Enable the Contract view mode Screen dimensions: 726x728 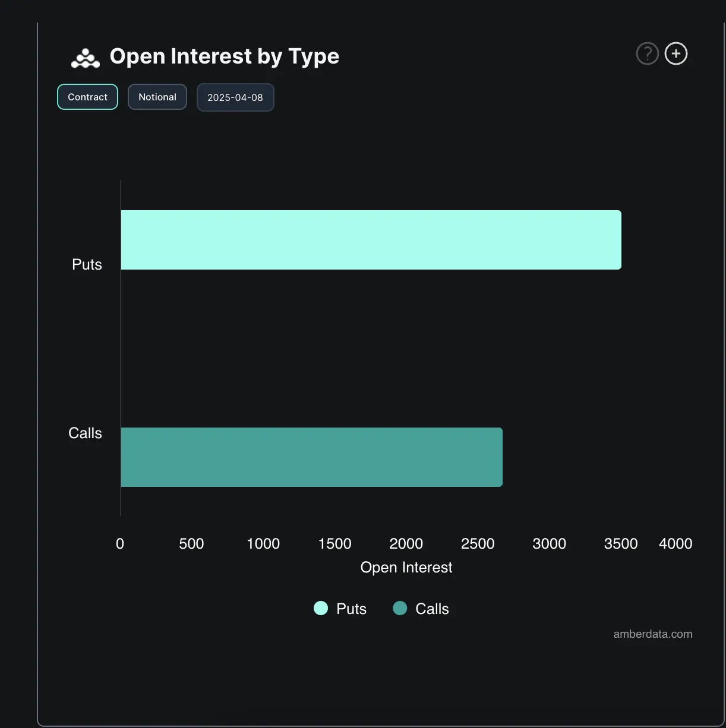[87, 97]
